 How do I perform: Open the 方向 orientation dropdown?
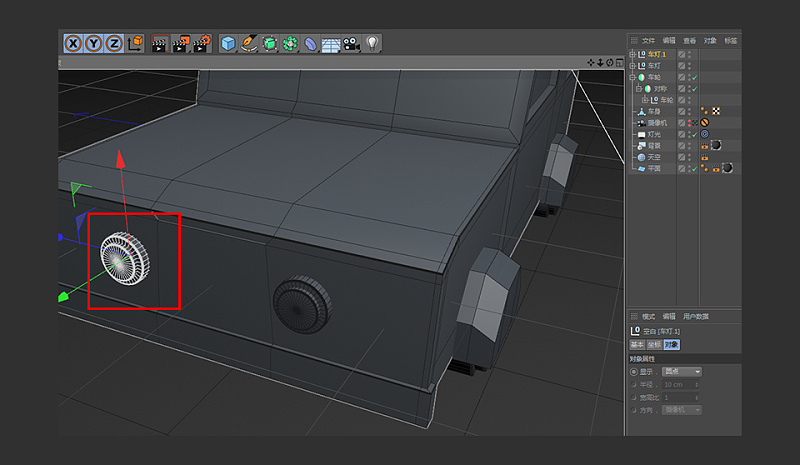tap(682, 410)
